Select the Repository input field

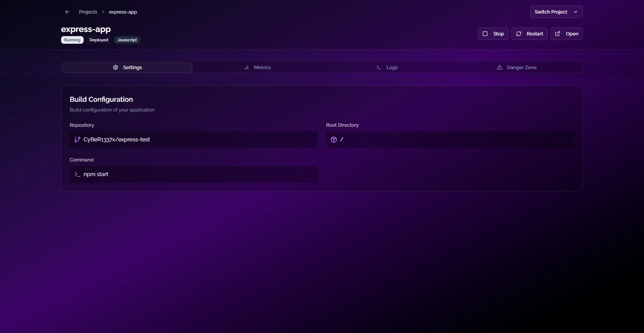[x=194, y=140]
